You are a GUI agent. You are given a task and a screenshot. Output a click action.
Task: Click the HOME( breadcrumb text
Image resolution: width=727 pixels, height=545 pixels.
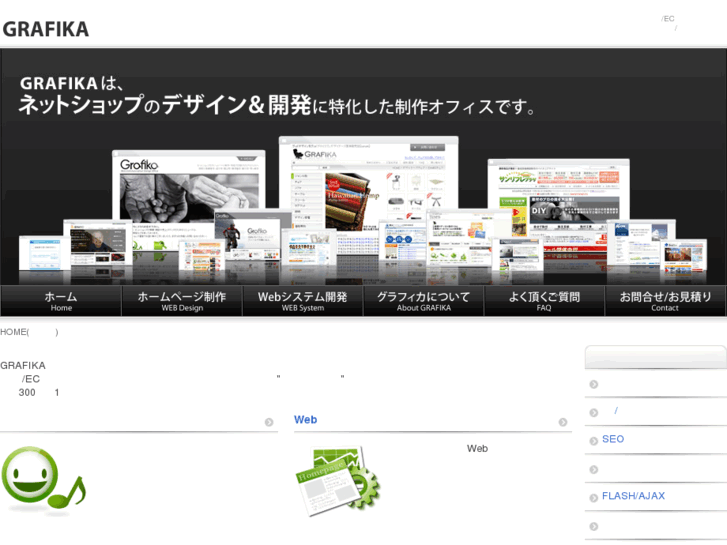click(15, 332)
